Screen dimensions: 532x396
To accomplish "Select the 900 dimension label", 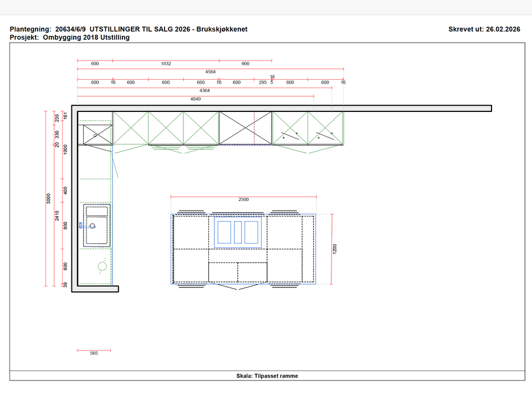I will [x=245, y=64].
